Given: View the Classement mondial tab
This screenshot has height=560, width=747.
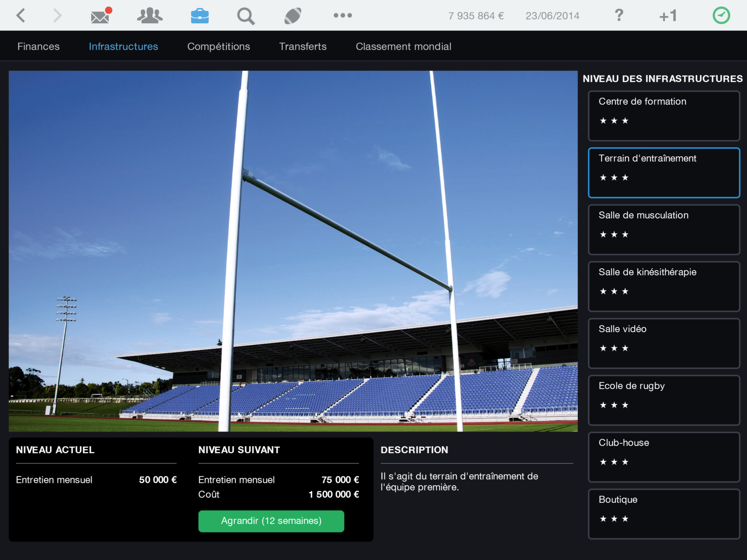Looking at the screenshot, I should pyautogui.click(x=403, y=46).
